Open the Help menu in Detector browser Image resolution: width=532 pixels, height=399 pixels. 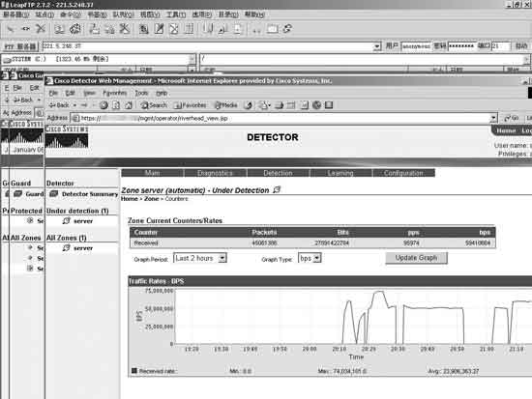coord(162,93)
